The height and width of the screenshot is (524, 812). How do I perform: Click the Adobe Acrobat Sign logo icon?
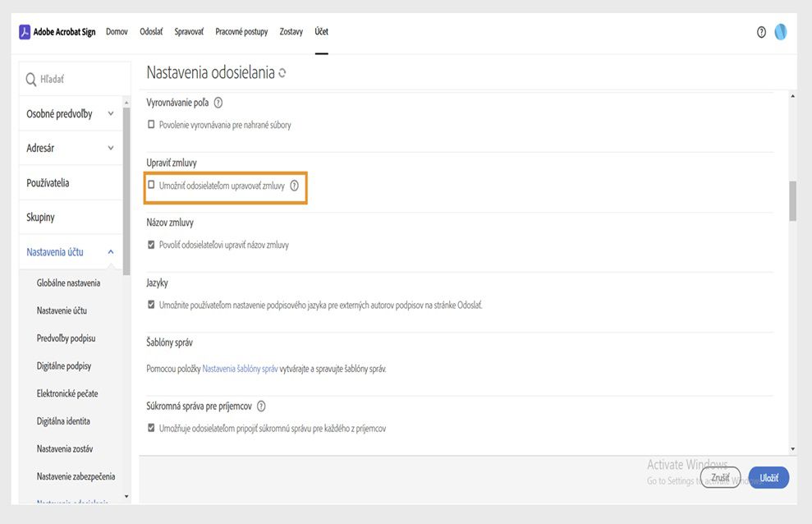tap(25, 32)
